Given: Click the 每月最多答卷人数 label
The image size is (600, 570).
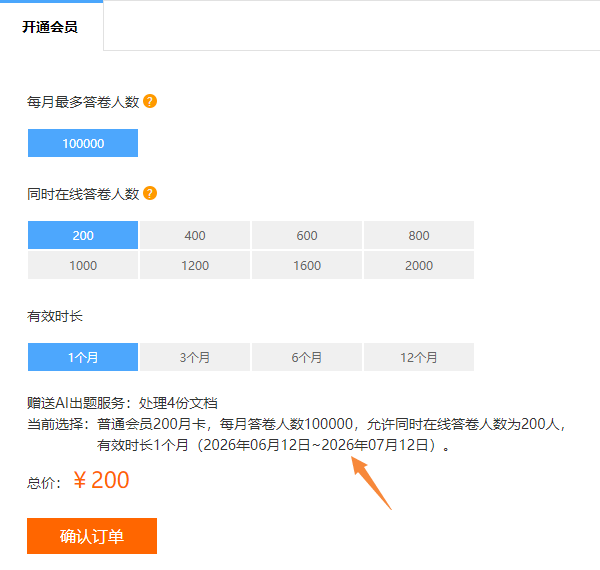Looking at the screenshot, I should point(83,102).
